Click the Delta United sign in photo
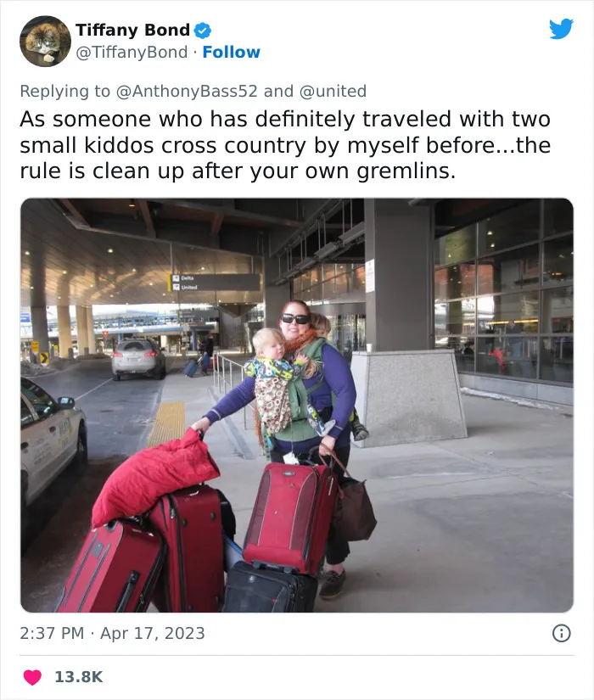 pyautogui.click(x=214, y=283)
